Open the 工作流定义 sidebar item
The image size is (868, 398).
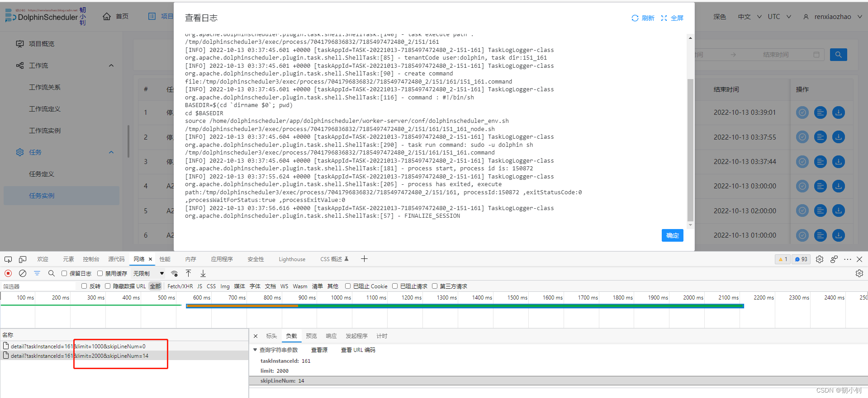(45, 109)
